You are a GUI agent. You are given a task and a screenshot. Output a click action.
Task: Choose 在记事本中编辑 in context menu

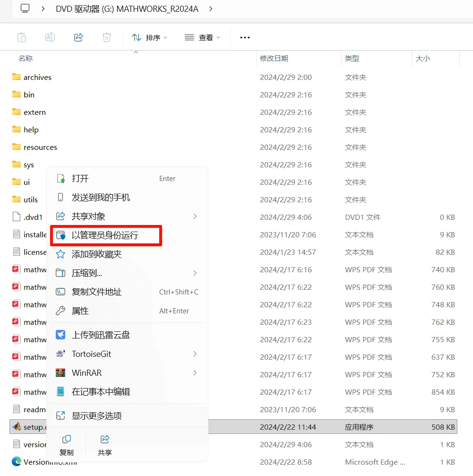[x=128, y=391]
